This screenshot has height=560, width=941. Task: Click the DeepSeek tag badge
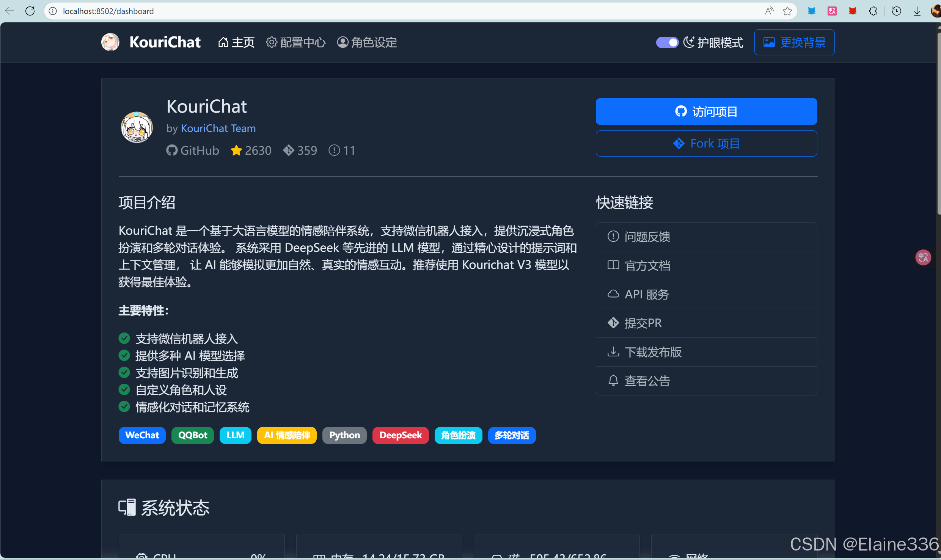pos(401,435)
